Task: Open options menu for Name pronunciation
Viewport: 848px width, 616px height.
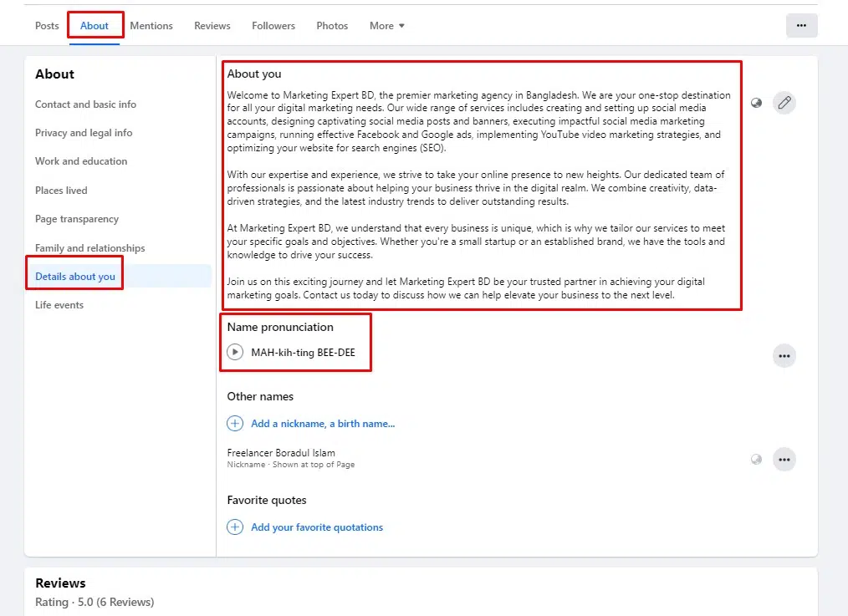Action: [x=784, y=356]
